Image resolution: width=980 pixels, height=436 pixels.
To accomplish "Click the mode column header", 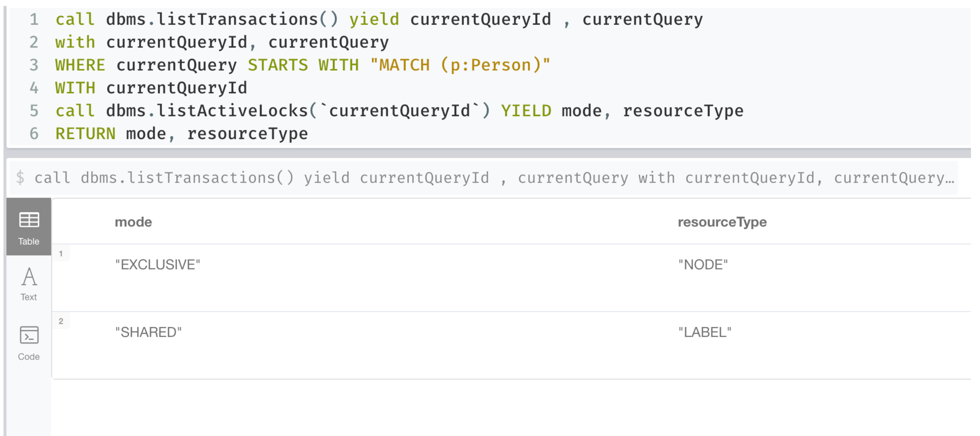I will click(x=133, y=222).
